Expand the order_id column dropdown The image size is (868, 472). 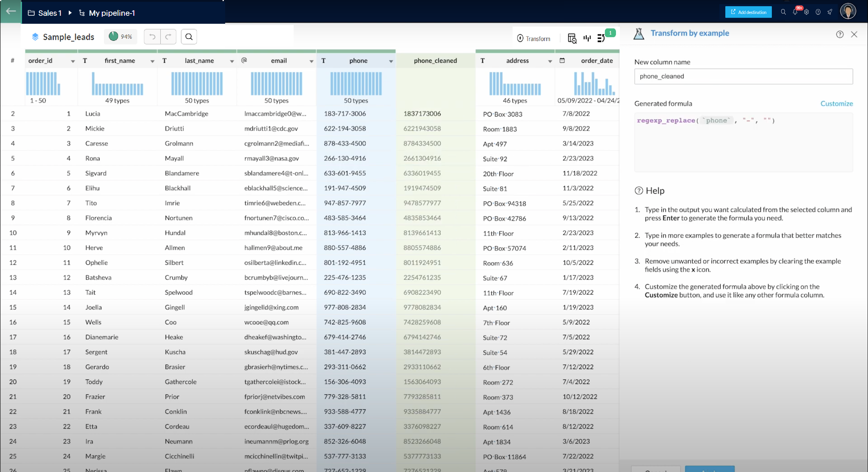73,61
